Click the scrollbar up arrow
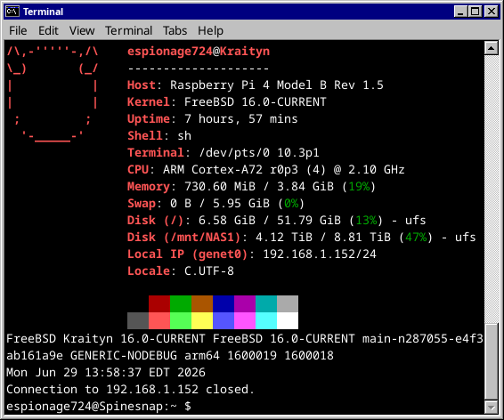Viewport: 504px width, 420px height. point(492,48)
